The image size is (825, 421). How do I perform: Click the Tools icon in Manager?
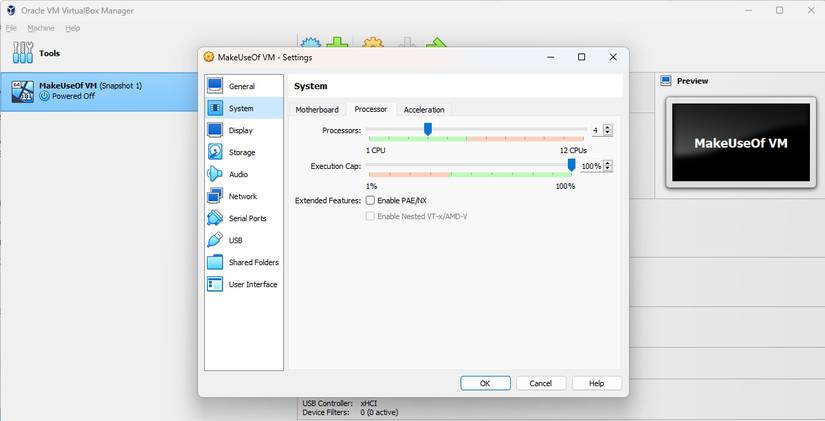pyautogui.click(x=23, y=53)
